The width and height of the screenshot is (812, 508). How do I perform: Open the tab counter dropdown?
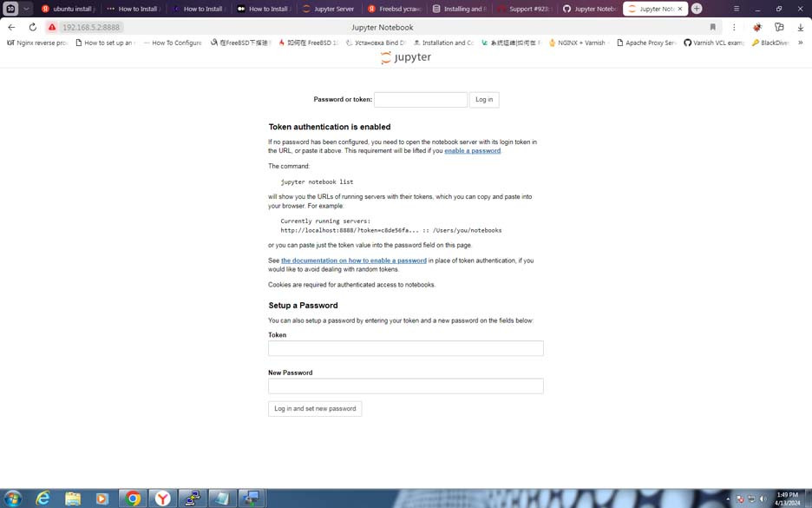click(24, 8)
